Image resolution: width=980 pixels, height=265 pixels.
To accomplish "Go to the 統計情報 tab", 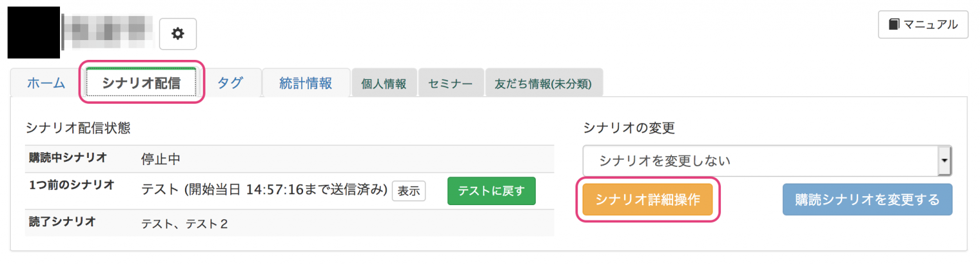I will [x=306, y=83].
